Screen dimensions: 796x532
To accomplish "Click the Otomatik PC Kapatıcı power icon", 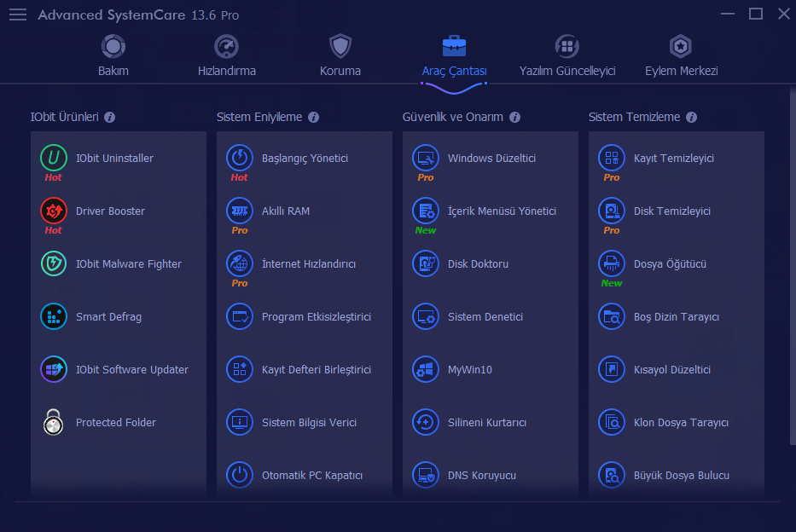I will pos(240,475).
